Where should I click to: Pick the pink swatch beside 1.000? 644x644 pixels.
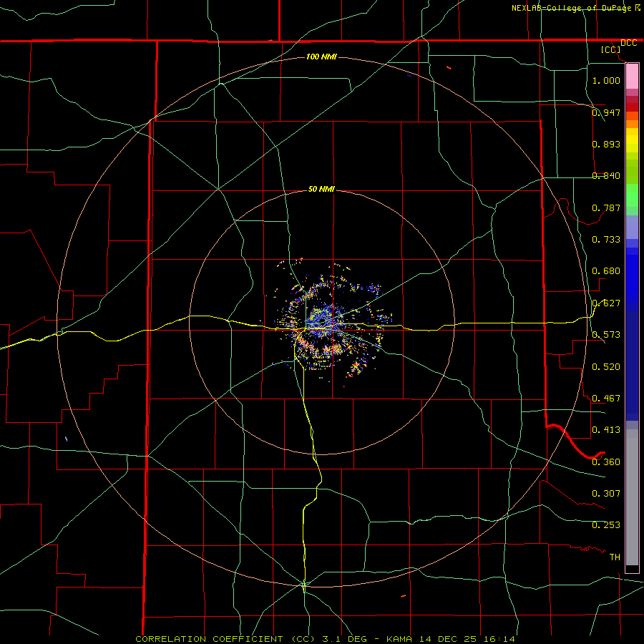(x=632, y=77)
